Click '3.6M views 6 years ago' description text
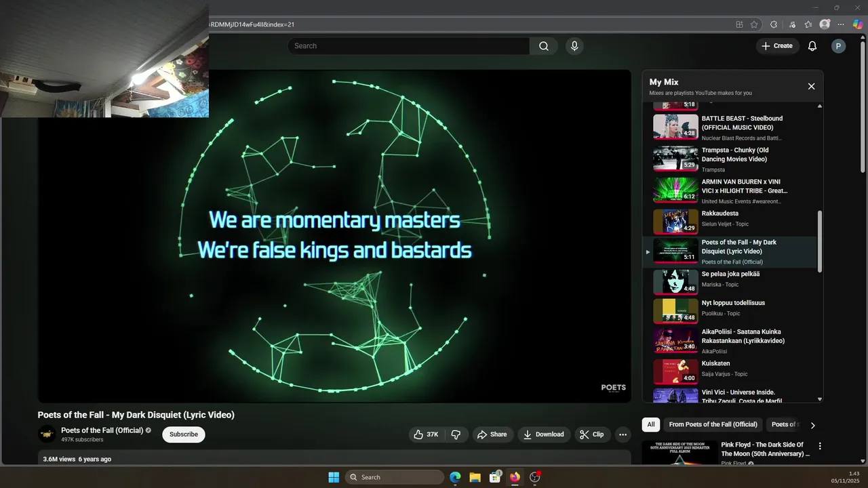The height and width of the screenshot is (488, 868). click(x=77, y=459)
